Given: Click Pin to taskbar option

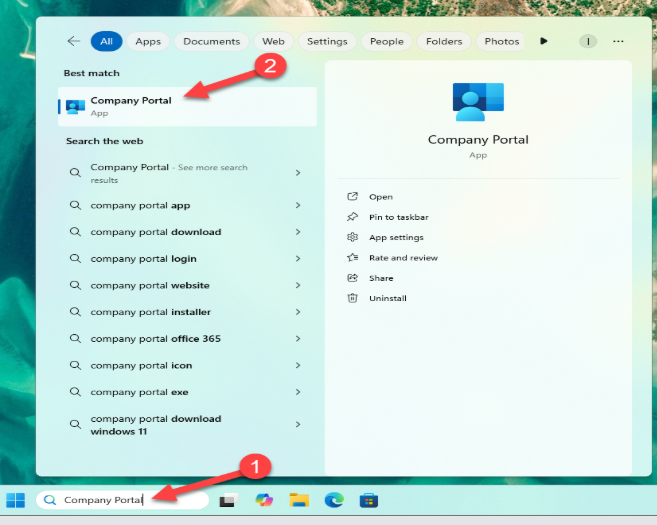Looking at the screenshot, I should click(x=398, y=217).
